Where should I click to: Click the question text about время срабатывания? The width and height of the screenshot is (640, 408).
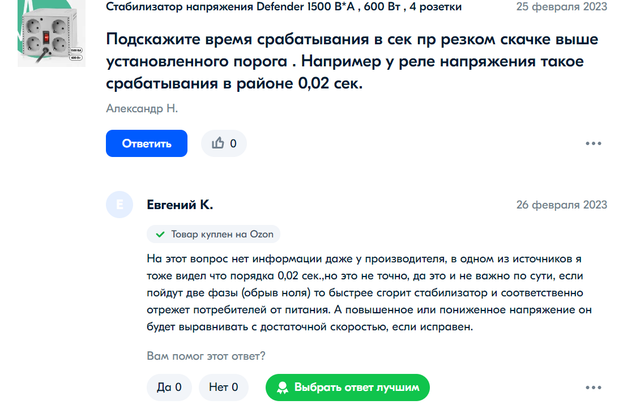(352, 61)
